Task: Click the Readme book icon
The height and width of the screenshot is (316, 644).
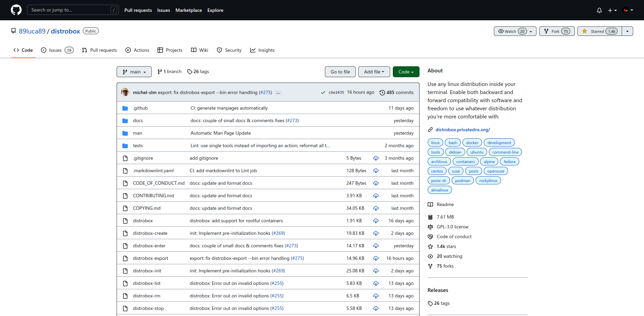Action: tap(430, 204)
